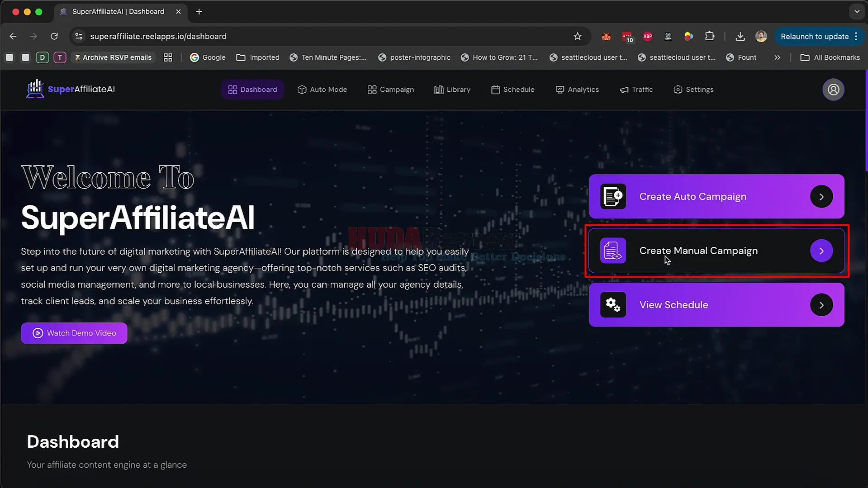Click the arrow on Create Auto Campaign
Screen dimensions: 868x488
coord(821,196)
